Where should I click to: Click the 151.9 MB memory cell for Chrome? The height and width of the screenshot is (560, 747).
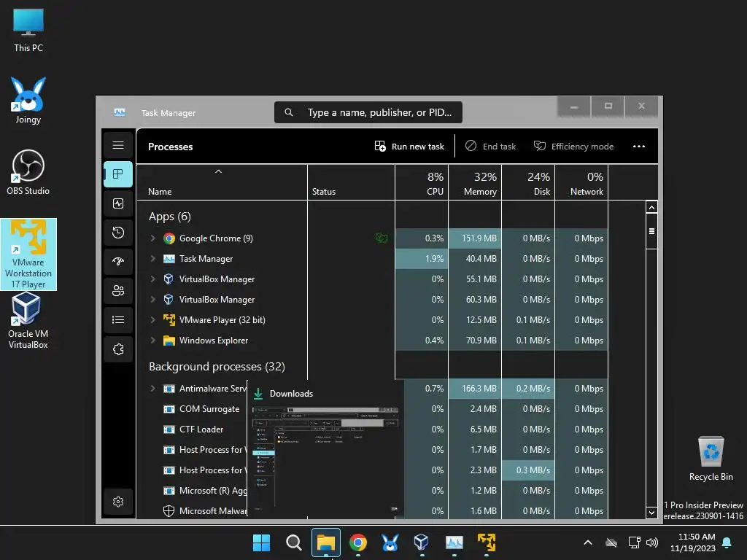click(475, 238)
